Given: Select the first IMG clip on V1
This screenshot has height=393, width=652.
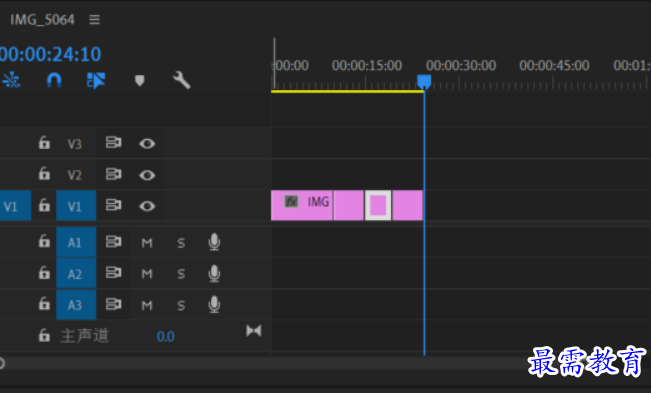Looking at the screenshot, I should coord(302,205).
